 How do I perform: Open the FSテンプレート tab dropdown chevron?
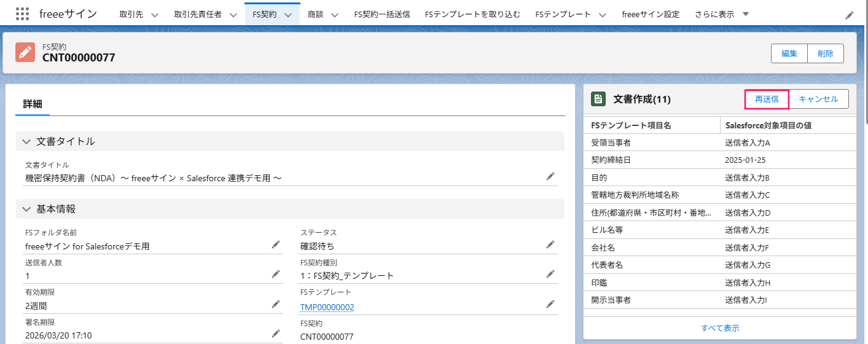(x=602, y=15)
